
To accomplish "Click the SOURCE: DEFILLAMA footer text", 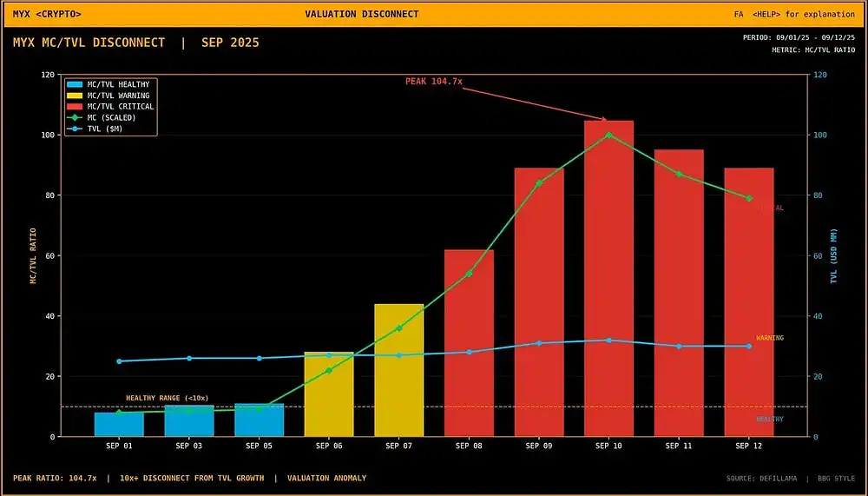I will pos(761,479).
